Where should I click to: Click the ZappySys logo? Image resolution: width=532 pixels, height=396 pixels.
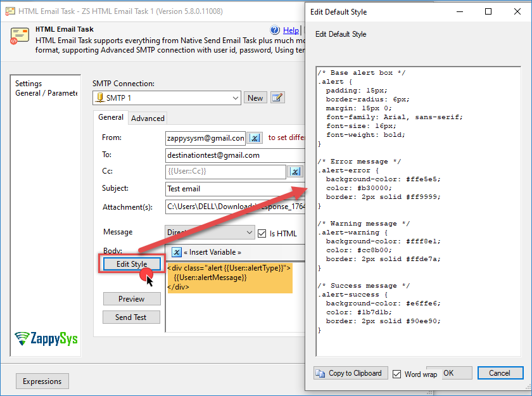pos(46,338)
